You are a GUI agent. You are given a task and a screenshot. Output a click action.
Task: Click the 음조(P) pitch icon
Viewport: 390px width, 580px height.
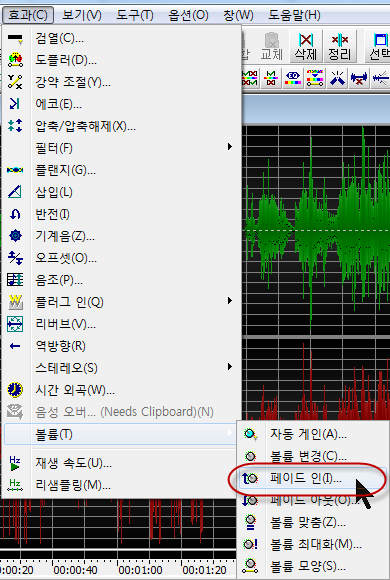point(15,280)
